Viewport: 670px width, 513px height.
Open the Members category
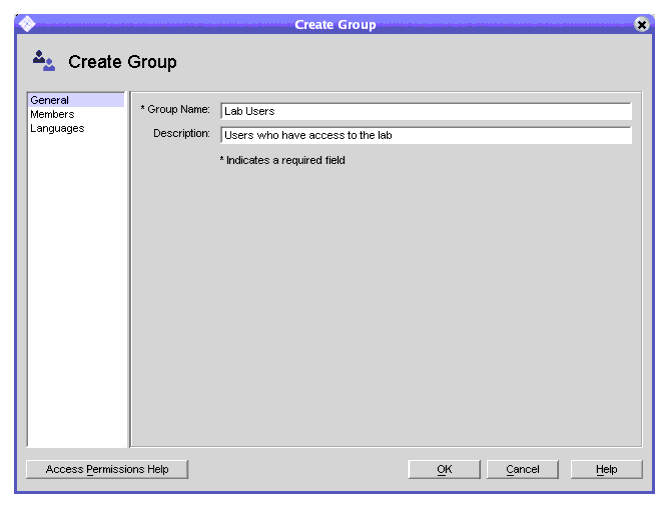pyautogui.click(x=76, y=114)
